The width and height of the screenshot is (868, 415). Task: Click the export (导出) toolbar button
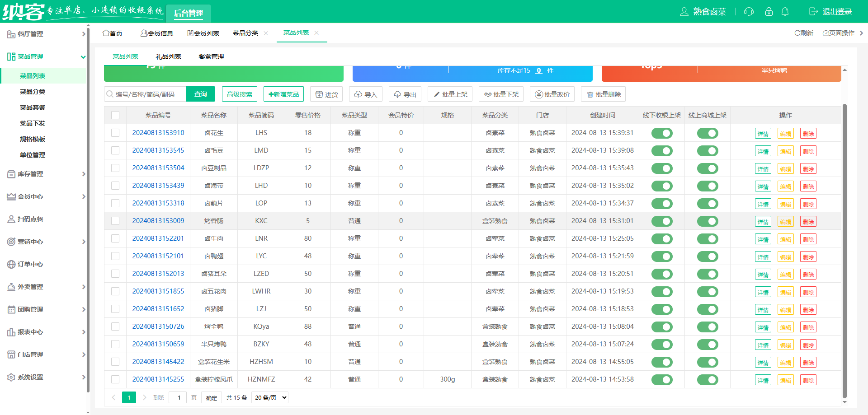click(405, 94)
